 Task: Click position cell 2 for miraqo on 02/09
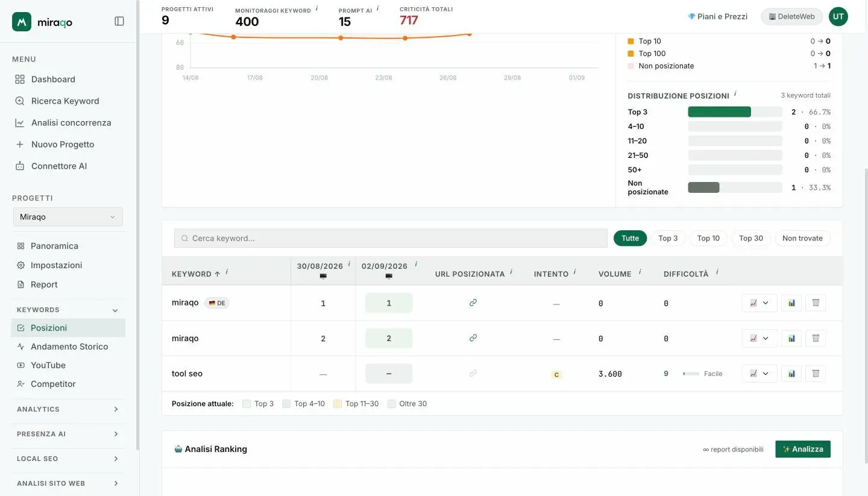[x=389, y=338]
